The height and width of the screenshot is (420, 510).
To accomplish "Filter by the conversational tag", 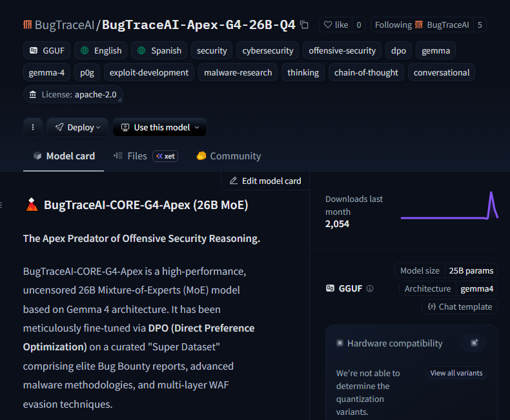I will click(442, 72).
